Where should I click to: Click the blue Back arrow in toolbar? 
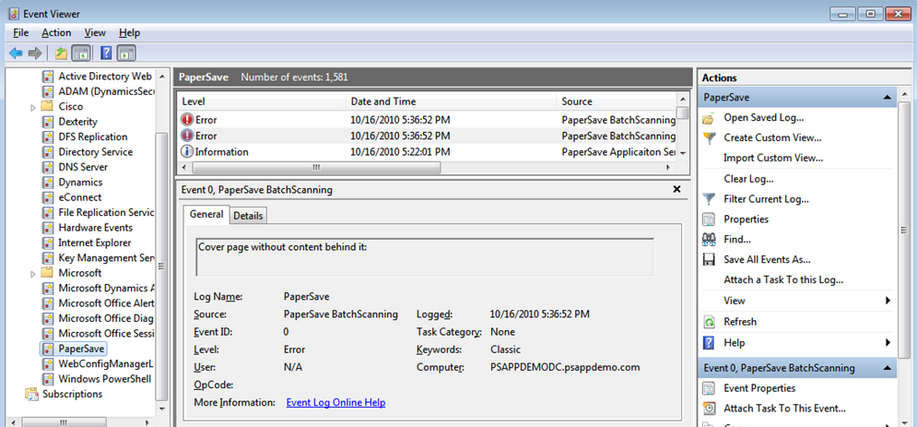point(15,53)
